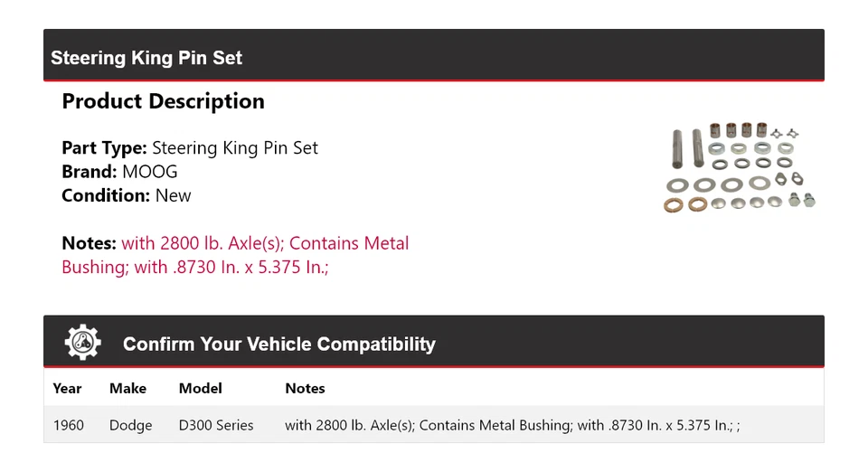The height and width of the screenshot is (472, 868).
Task: Click the Dodge make cell
Action: coord(130,425)
